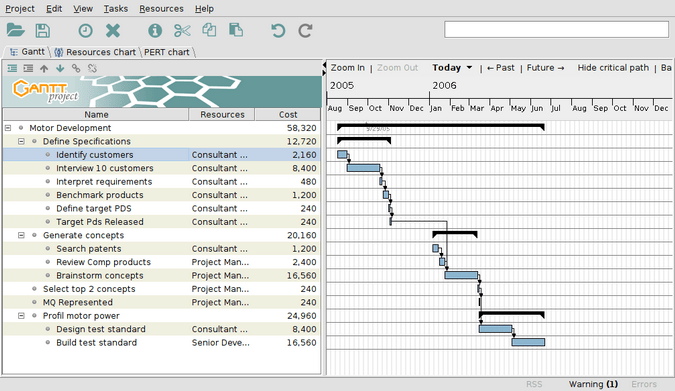This screenshot has width=675, height=391.
Task: Select the Brainstorm concepts Gantt bar
Action: 461,275
